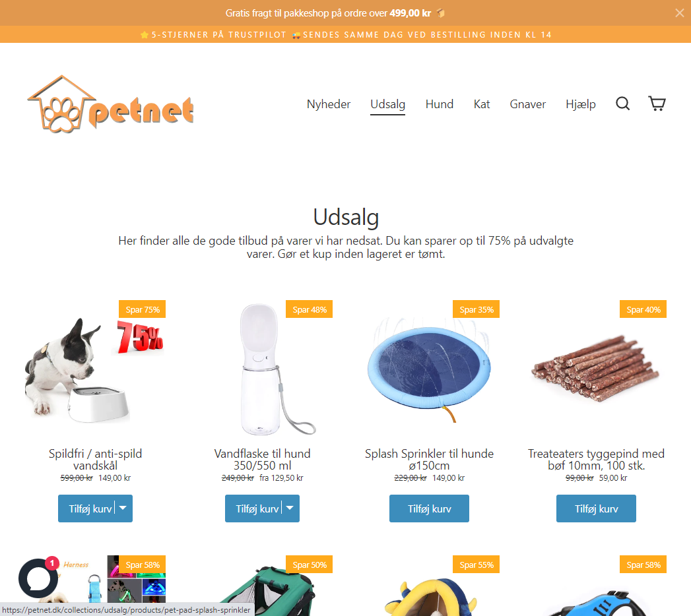Go to the Hund category
Screen dimensions: 691x616
pos(440,104)
